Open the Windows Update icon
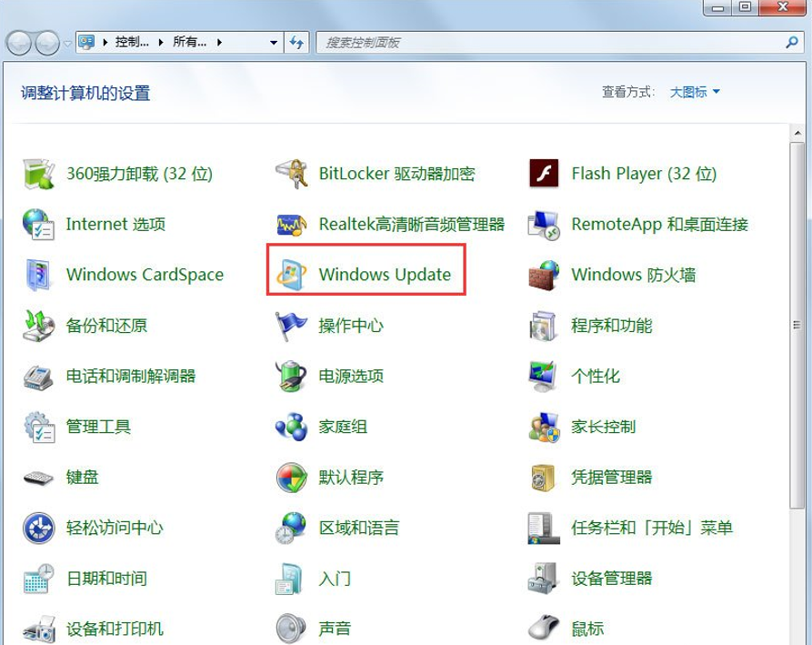 (291, 275)
